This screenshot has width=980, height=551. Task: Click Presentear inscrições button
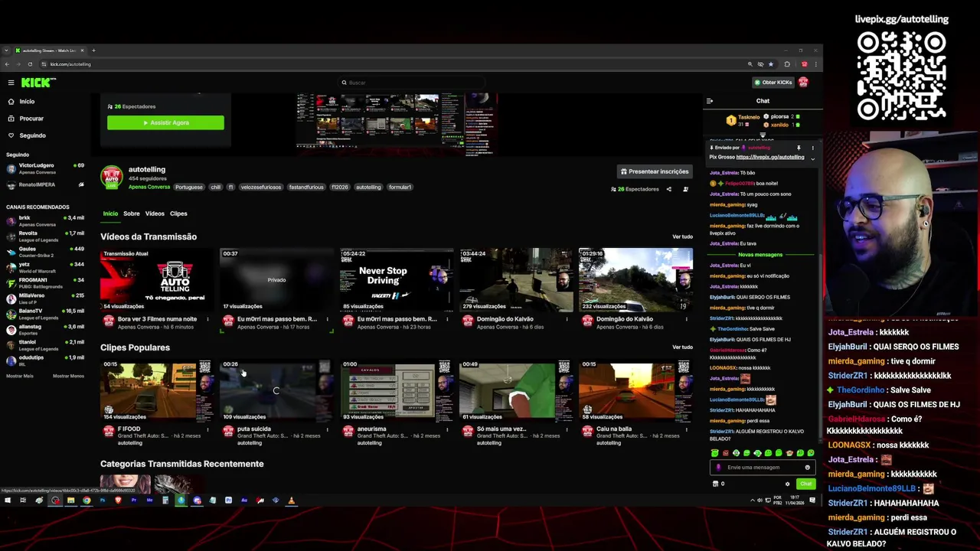(x=655, y=171)
